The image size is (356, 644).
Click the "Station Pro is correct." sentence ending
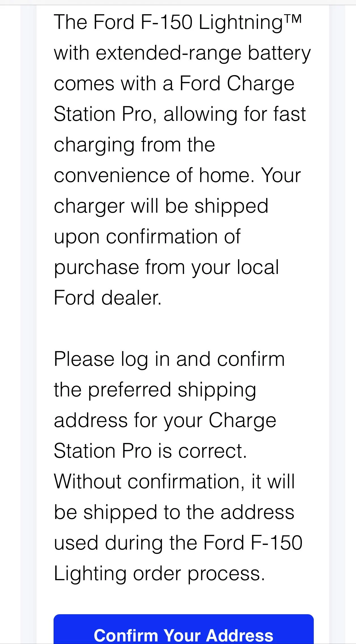[150, 451]
